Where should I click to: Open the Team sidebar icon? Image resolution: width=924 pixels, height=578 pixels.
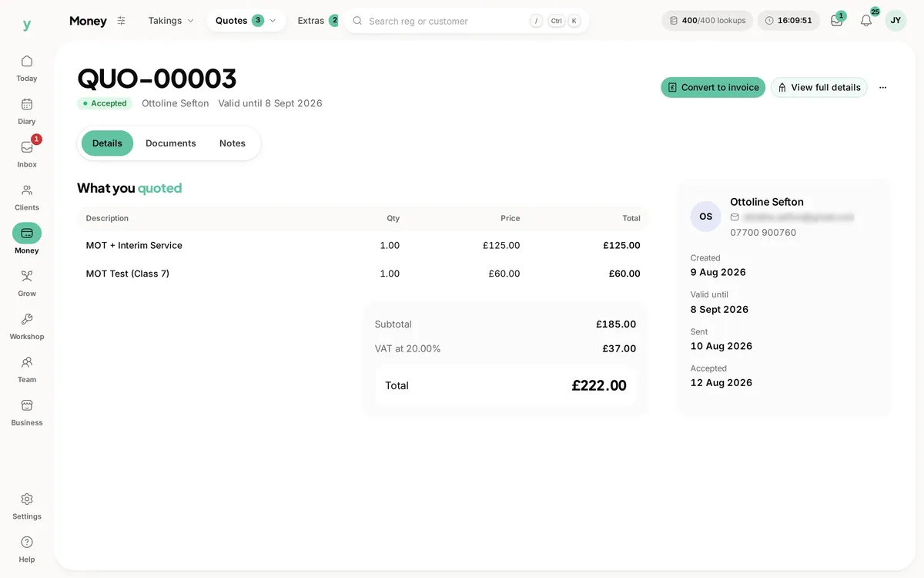[x=27, y=362]
